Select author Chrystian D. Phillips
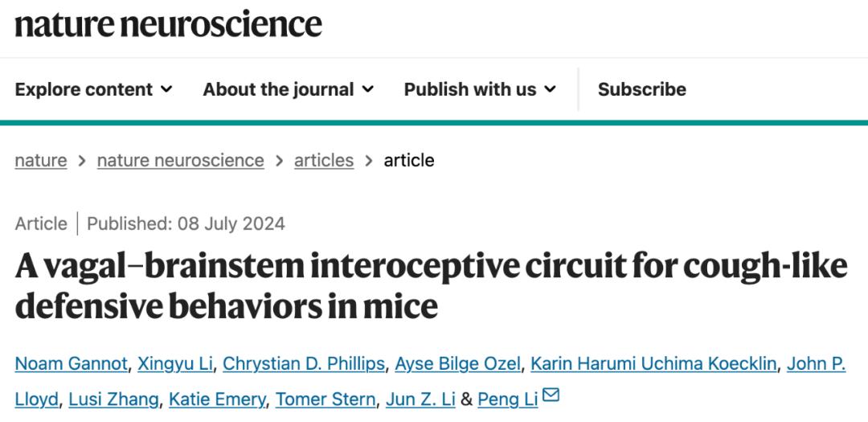The image size is (868, 422). point(303,364)
